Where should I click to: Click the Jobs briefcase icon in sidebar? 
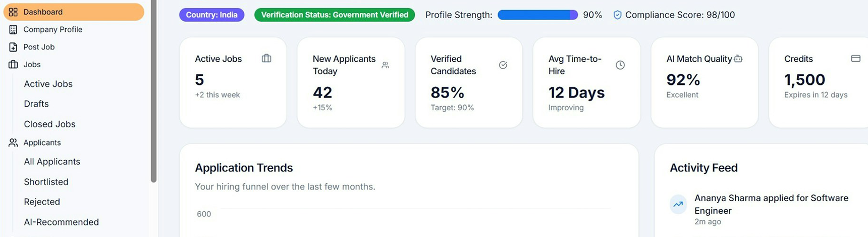(13, 65)
